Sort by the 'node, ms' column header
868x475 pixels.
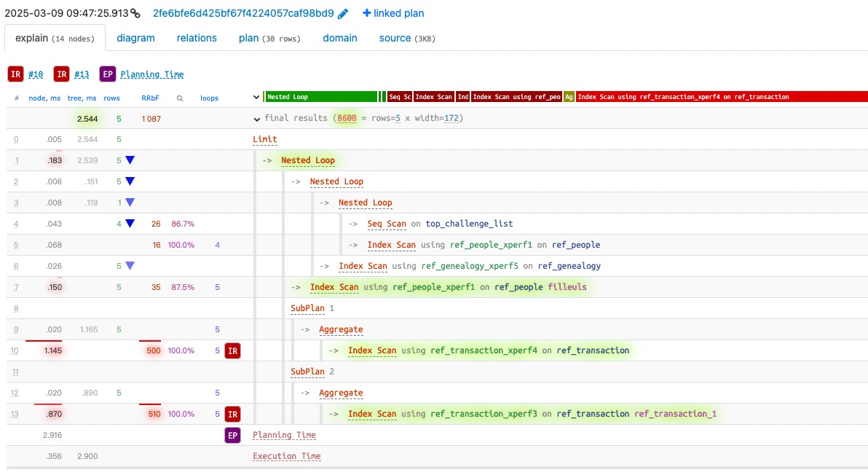(44, 98)
